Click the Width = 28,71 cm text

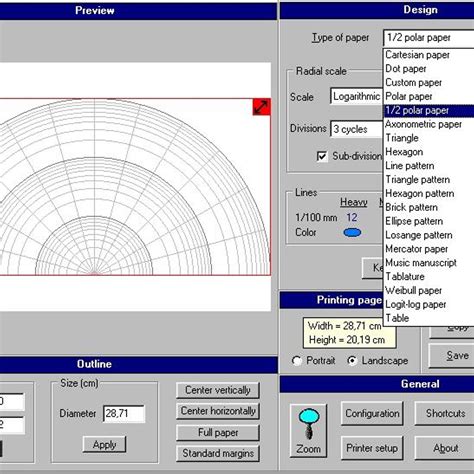tap(344, 326)
